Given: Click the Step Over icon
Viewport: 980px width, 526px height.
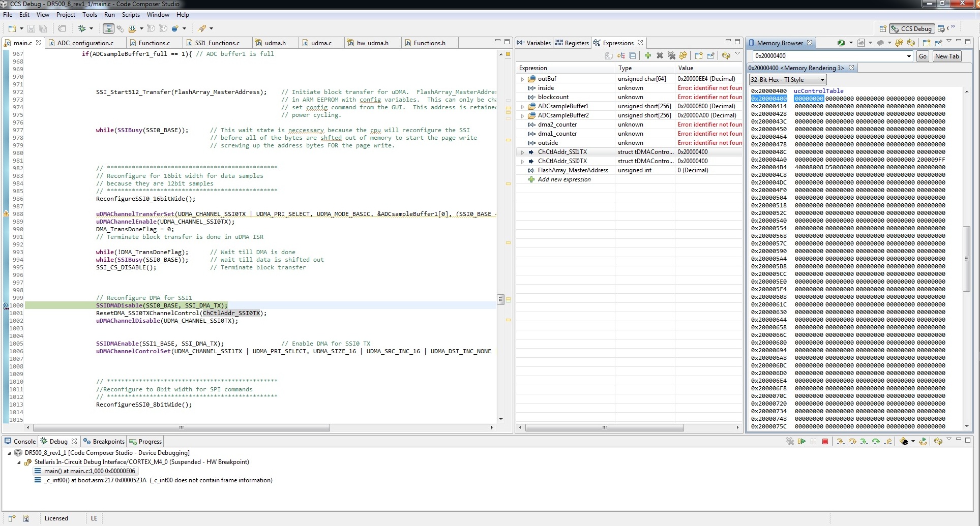Looking at the screenshot, I should click(x=852, y=442).
